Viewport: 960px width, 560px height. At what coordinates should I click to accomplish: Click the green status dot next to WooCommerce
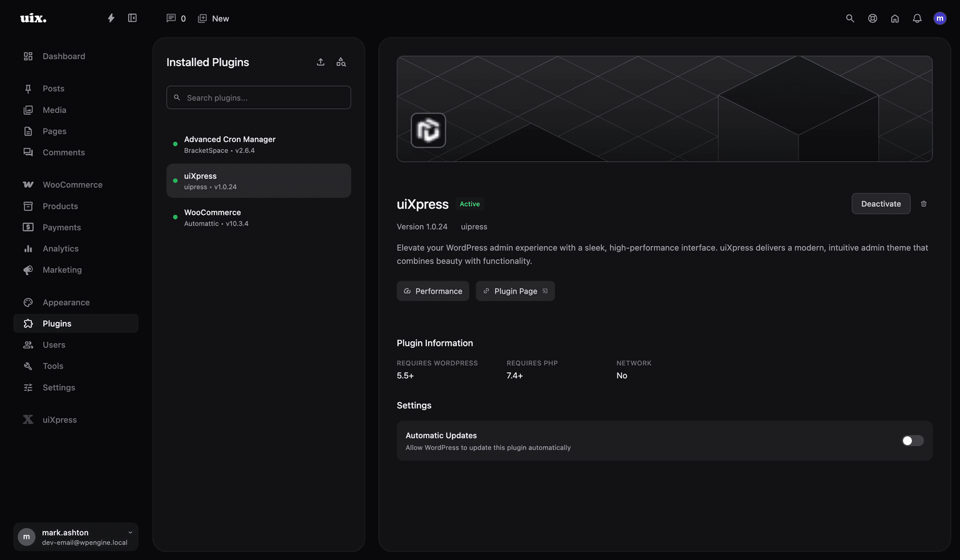pos(175,217)
